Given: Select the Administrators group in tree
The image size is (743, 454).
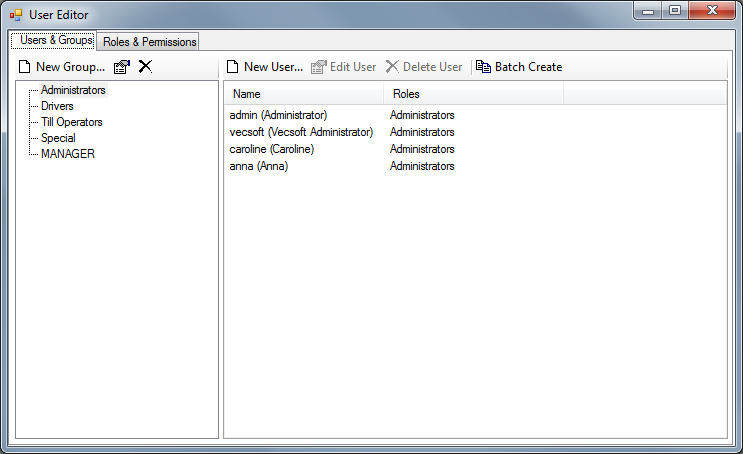Looking at the screenshot, I should tap(73, 90).
